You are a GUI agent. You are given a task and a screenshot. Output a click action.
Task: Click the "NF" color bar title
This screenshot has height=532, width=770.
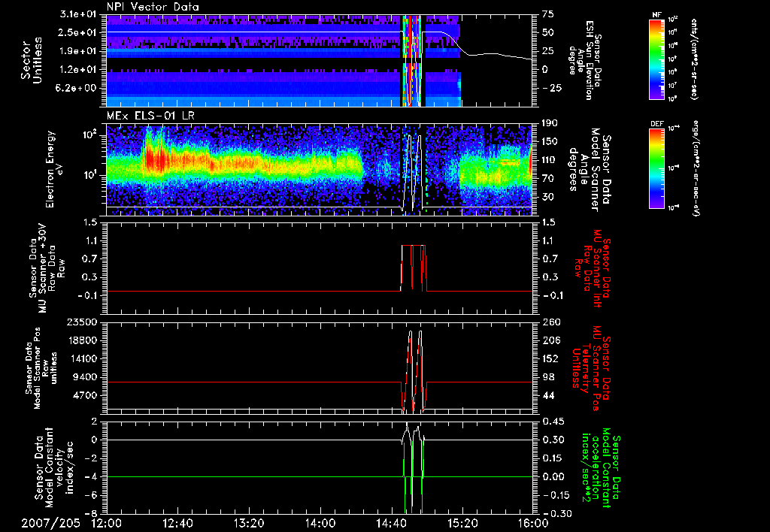coord(656,15)
